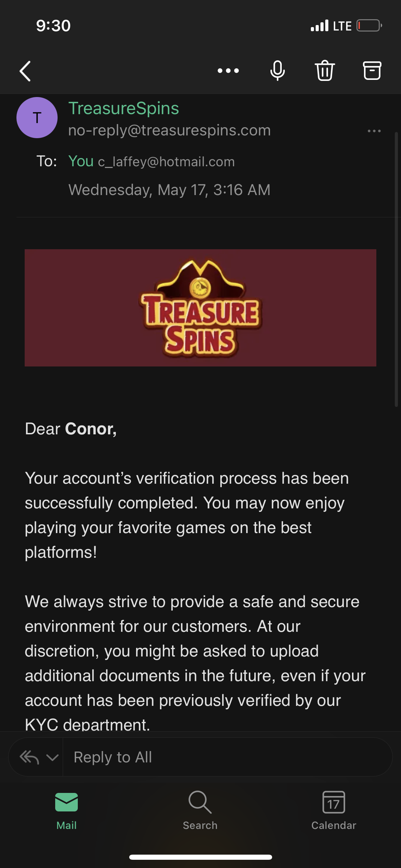This screenshot has height=868, width=401.
Task: Tap the purple T sender avatar
Action: [x=37, y=118]
